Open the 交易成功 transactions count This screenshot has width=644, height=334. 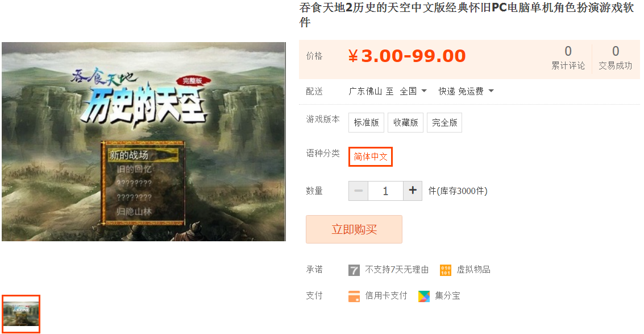tap(615, 58)
